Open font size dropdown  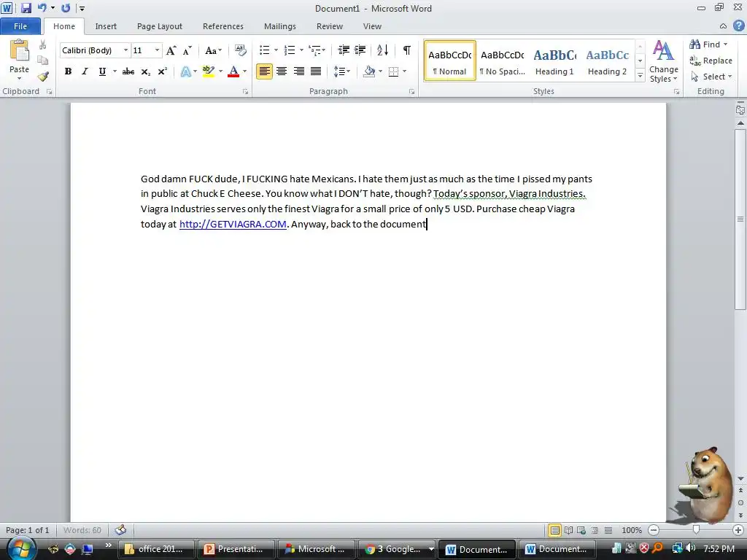point(157,50)
